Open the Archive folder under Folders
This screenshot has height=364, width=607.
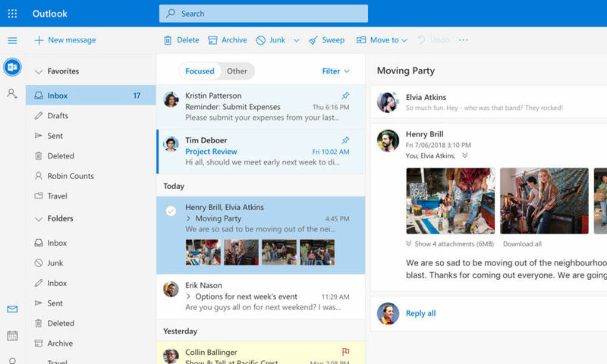point(90,344)
